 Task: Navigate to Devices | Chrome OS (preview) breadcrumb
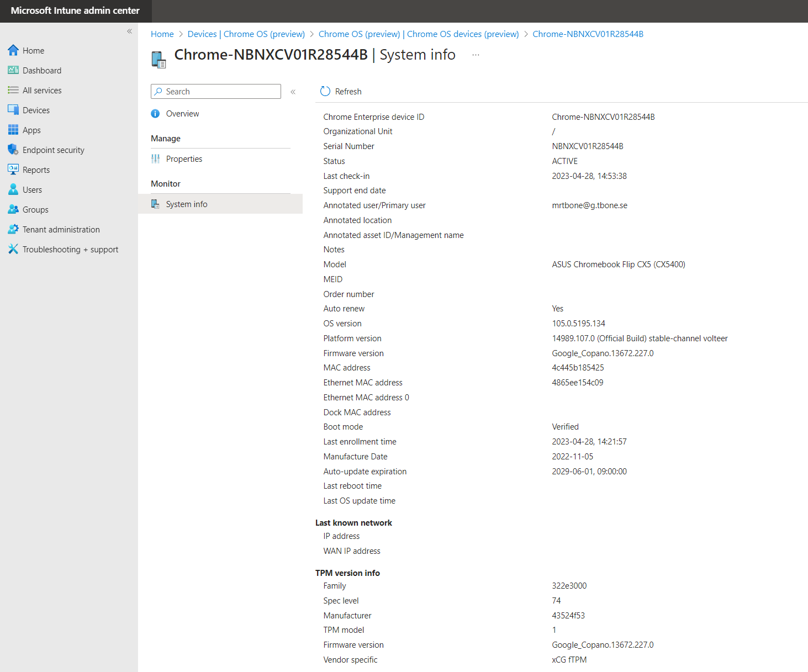point(246,34)
